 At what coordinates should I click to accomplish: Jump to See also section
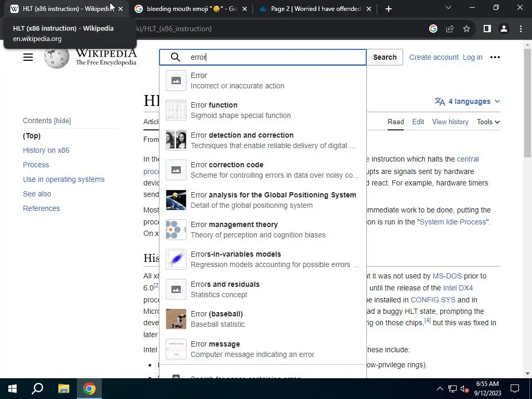point(37,194)
